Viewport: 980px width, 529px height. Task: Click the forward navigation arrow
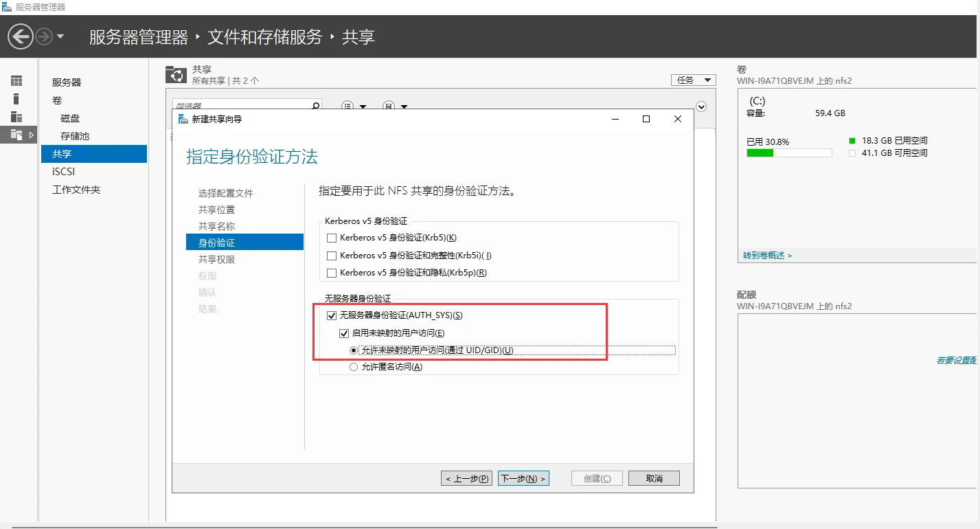44,36
